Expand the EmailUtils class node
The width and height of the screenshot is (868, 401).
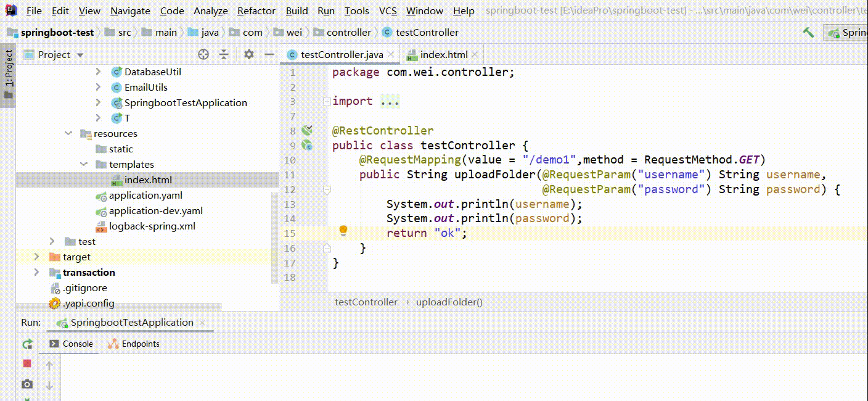pos(98,87)
